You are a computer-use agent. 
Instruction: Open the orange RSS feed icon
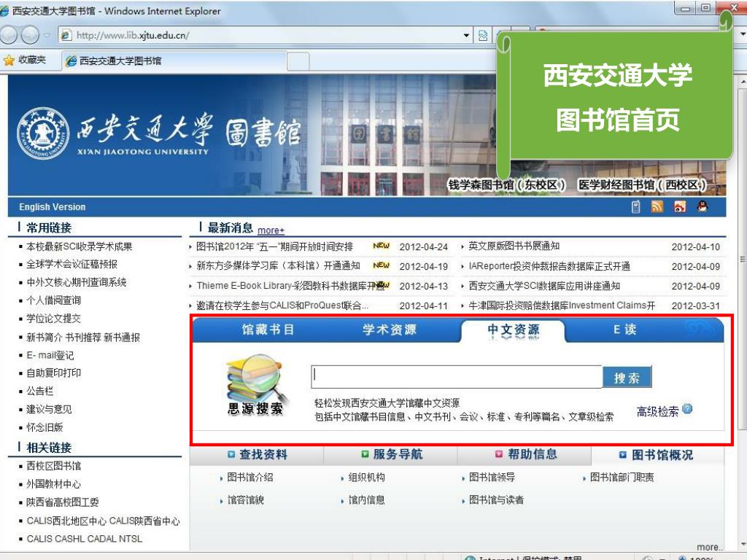[x=657, y=206]
